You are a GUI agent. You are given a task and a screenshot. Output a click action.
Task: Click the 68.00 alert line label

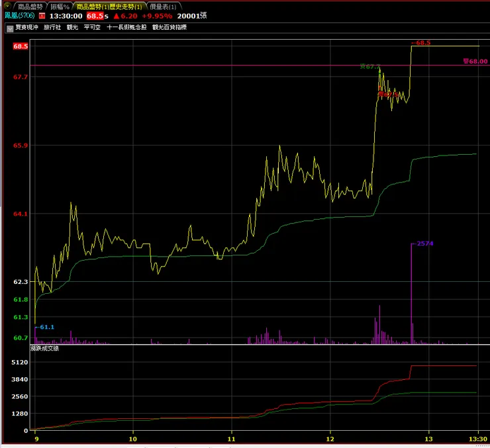(475, 61)
